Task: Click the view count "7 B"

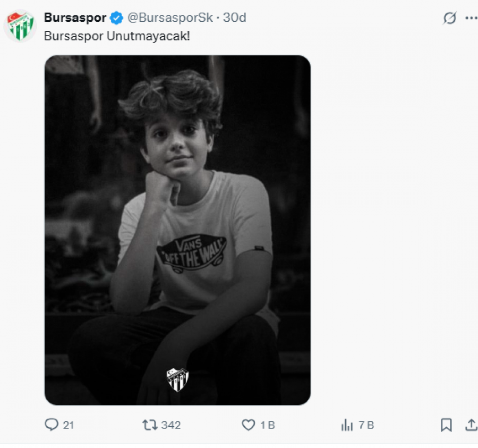Action: [366, 425]
